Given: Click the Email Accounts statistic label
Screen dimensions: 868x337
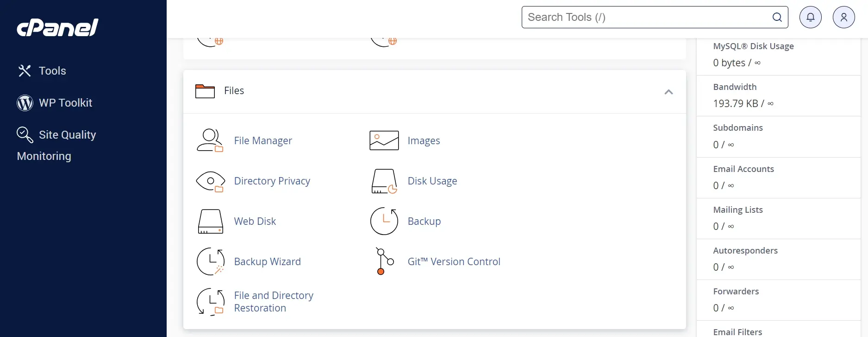Looking at the screenshot, I should coord(743,169).
